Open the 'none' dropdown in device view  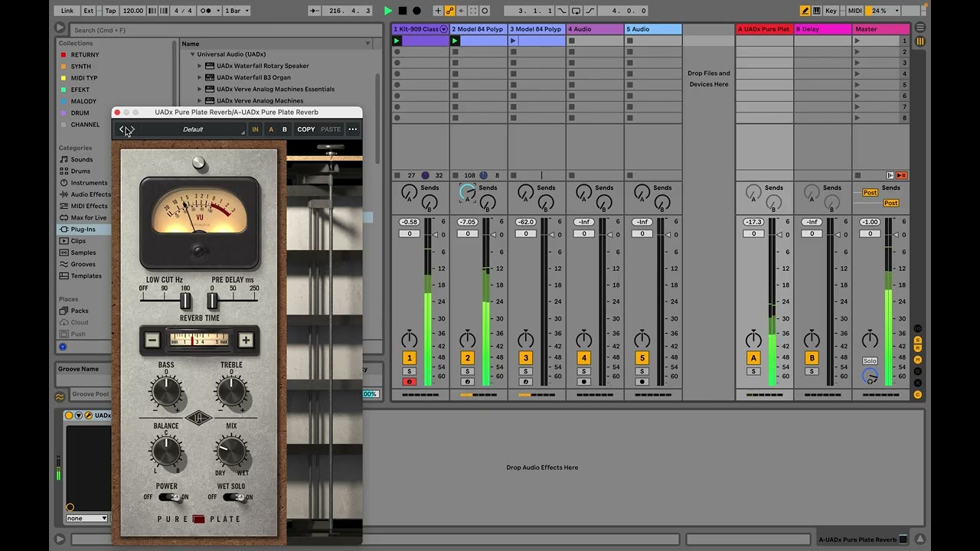87,518
